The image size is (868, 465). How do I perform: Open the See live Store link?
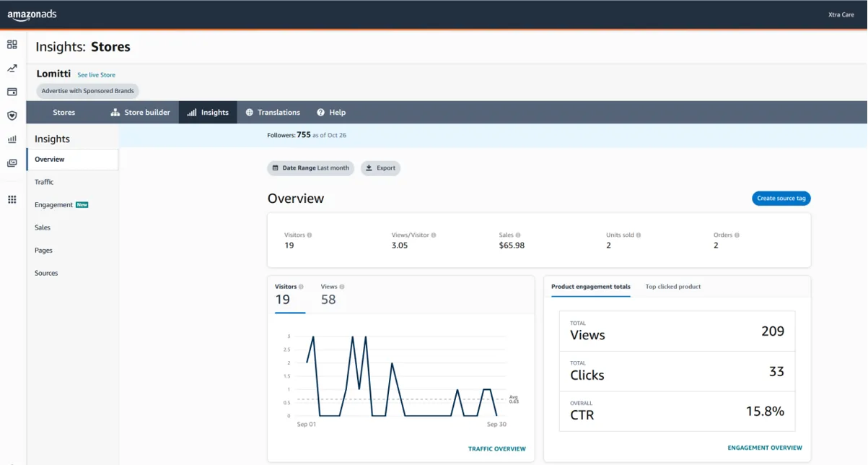96,75
